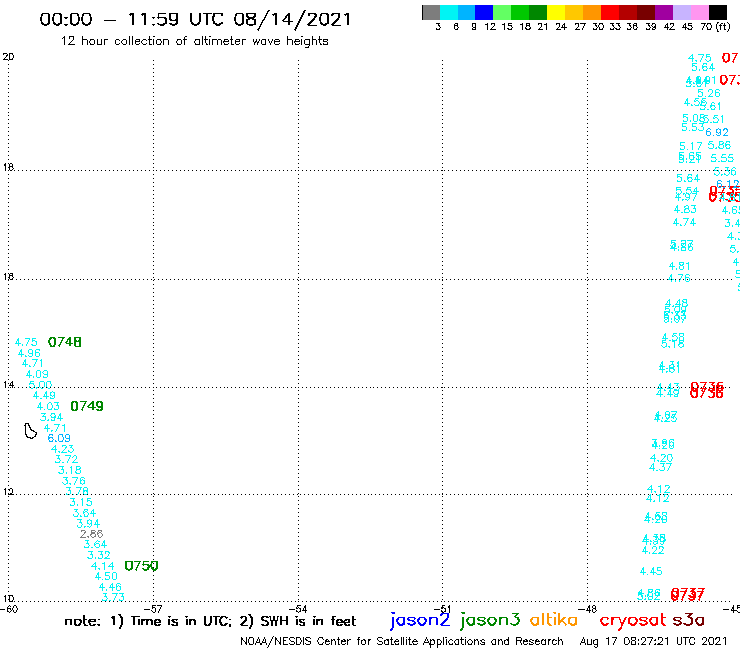Screen dimensions: 740x650
Task: Click the gray 3 ft legend swatch
Action: tap(431, 12)
